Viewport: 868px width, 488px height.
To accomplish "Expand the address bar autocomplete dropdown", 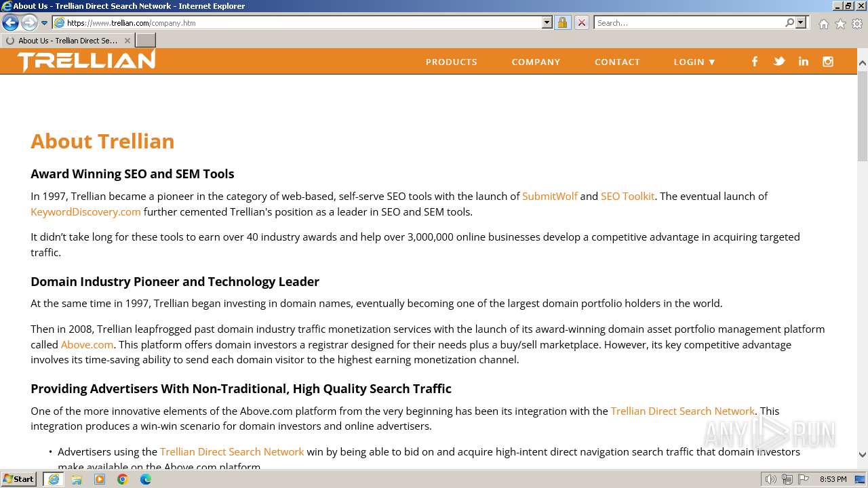I will pyautogui.click(x=547, y=22).
